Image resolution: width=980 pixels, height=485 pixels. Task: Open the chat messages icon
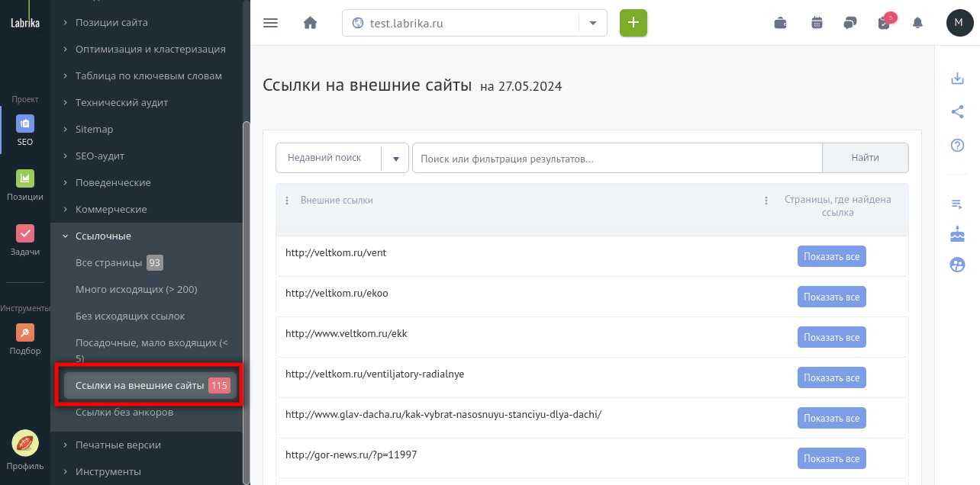pyautogui.click(x=850, y=23)
